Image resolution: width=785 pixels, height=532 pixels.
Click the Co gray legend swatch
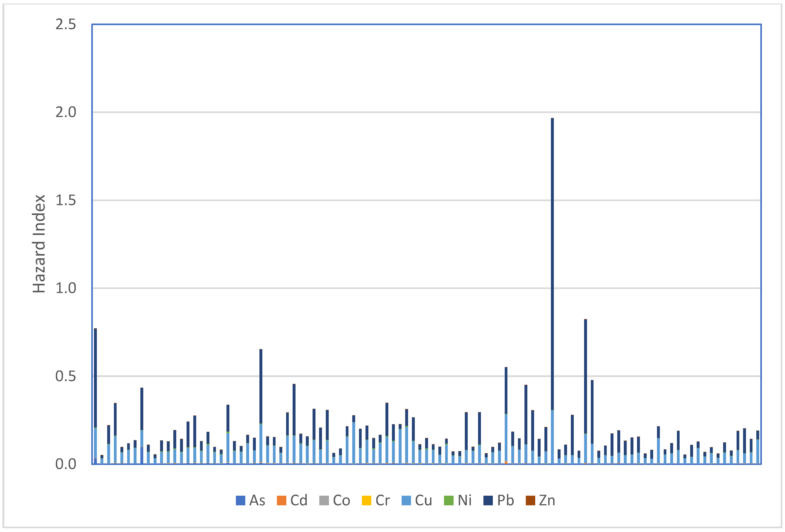pyautogui.click(x=324, y=500)
